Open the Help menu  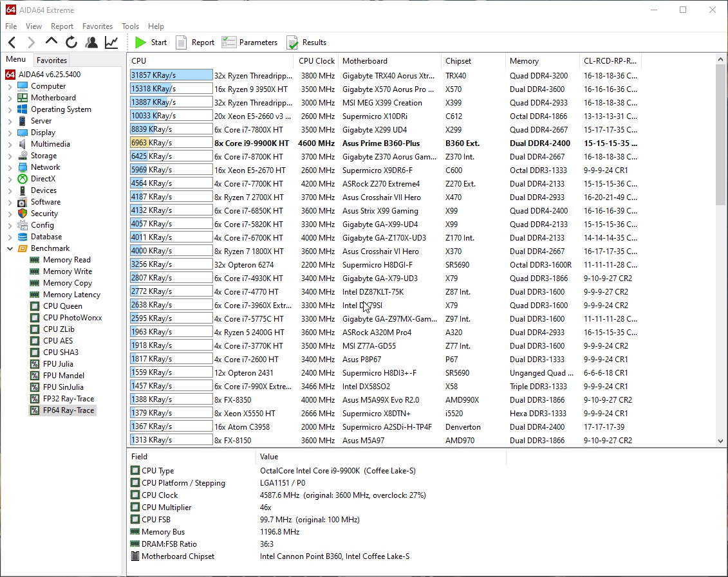point(156,26)
